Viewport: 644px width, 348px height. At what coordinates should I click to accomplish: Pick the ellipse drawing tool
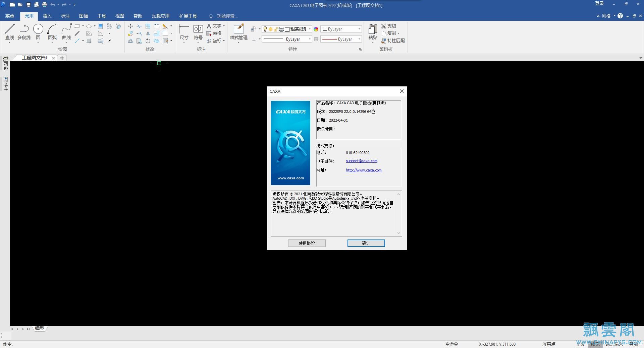(x=89, y=26)
